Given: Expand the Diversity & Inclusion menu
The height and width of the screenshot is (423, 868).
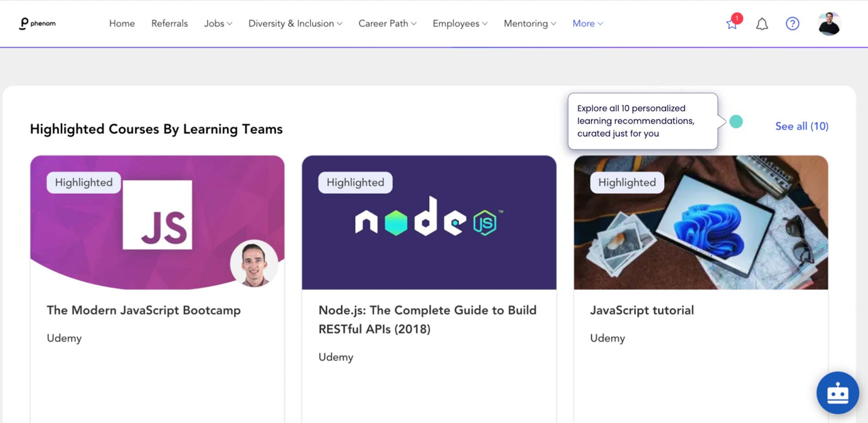Looking at the screenshot, I should [295, 24].
